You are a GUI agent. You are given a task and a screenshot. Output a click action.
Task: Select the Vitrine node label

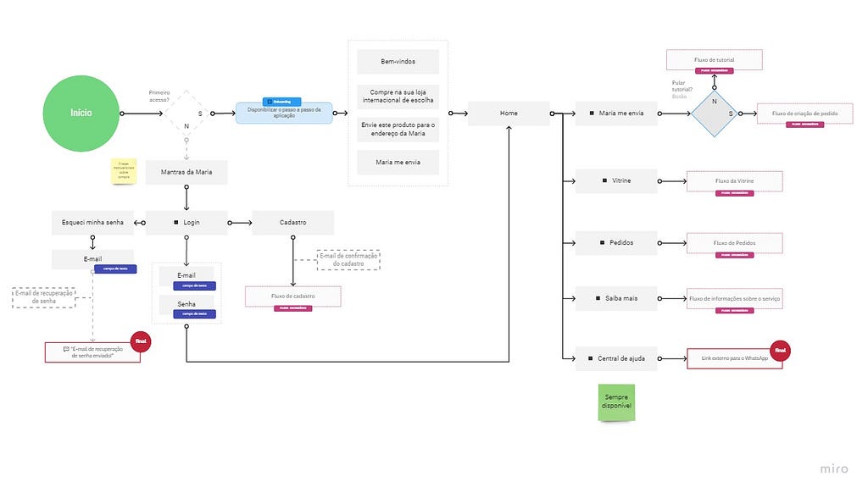pyautogui.click(x=621, y=181)
